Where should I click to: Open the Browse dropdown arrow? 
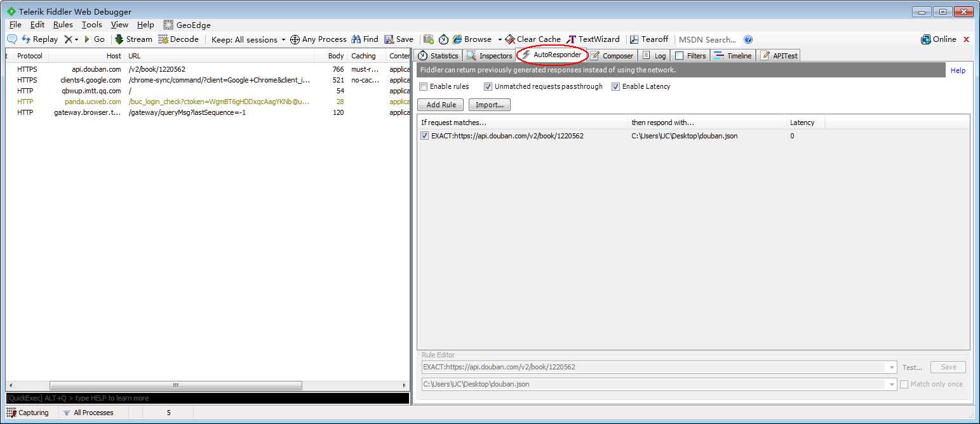(500, 39)
